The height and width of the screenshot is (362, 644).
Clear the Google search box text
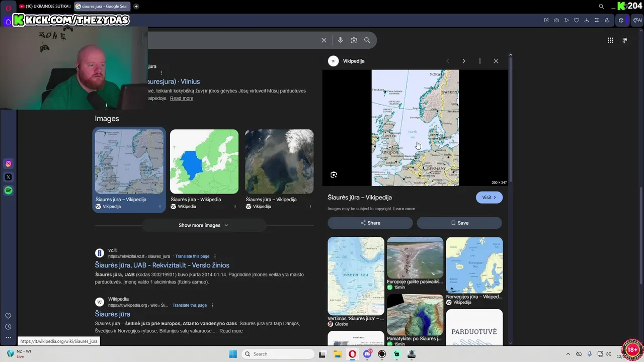tap(324, 40)
